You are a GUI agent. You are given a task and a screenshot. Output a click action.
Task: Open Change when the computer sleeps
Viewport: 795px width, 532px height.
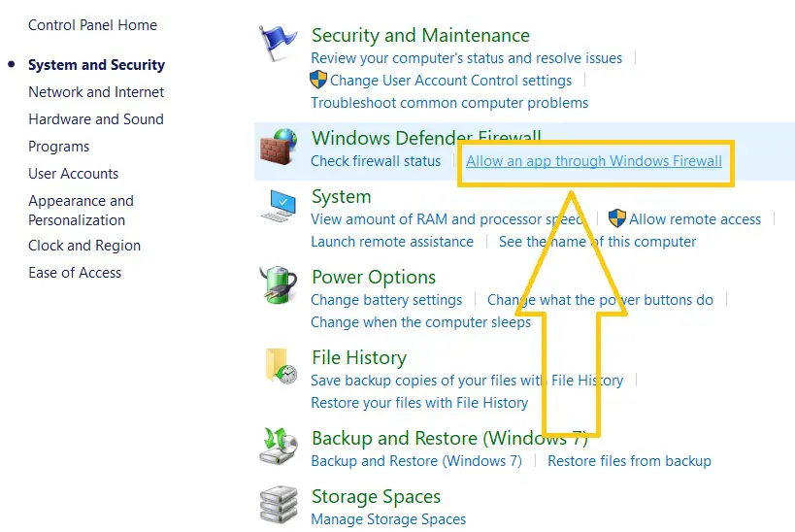(x=421, y=322)
